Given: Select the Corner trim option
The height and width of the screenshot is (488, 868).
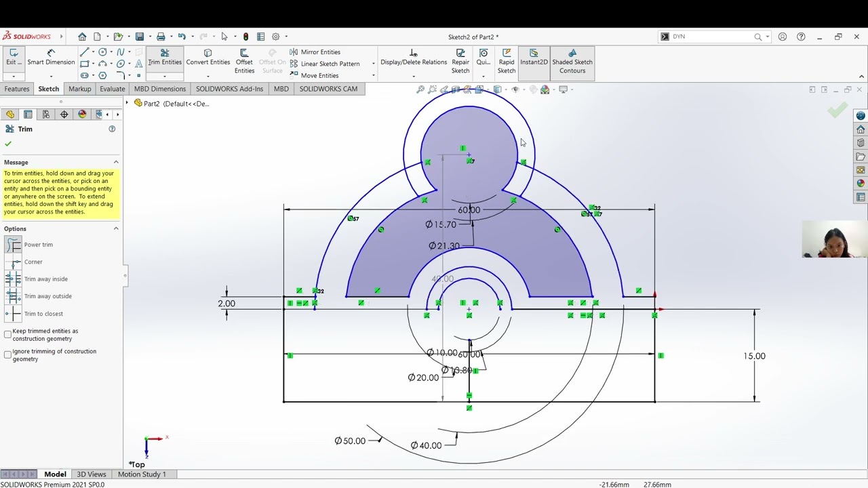Looking at the screenshot, I should [24, 262].
